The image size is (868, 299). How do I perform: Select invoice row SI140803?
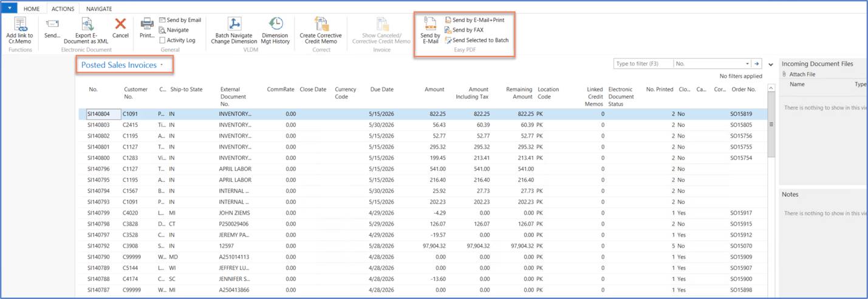coord(424,125)
